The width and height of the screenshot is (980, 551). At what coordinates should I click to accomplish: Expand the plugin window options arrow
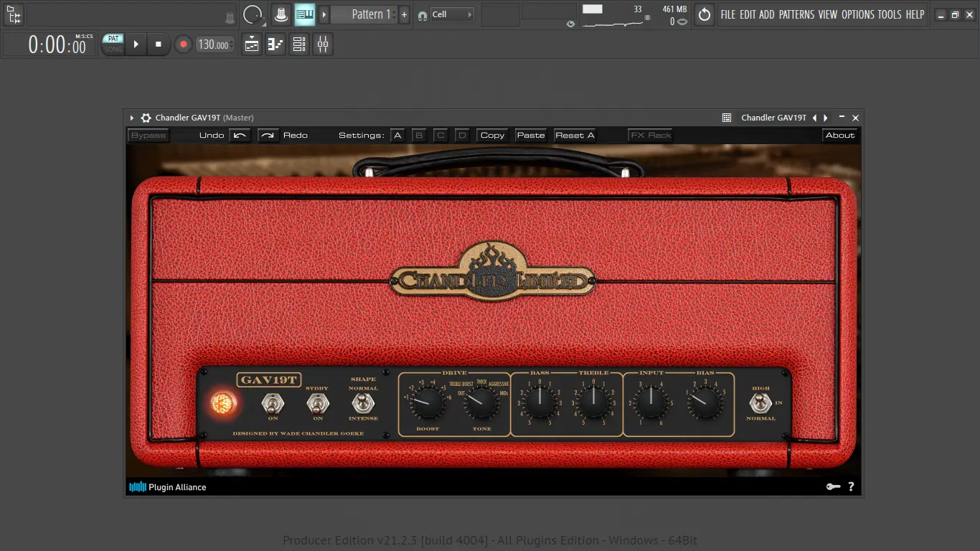[x=133, y=118]
